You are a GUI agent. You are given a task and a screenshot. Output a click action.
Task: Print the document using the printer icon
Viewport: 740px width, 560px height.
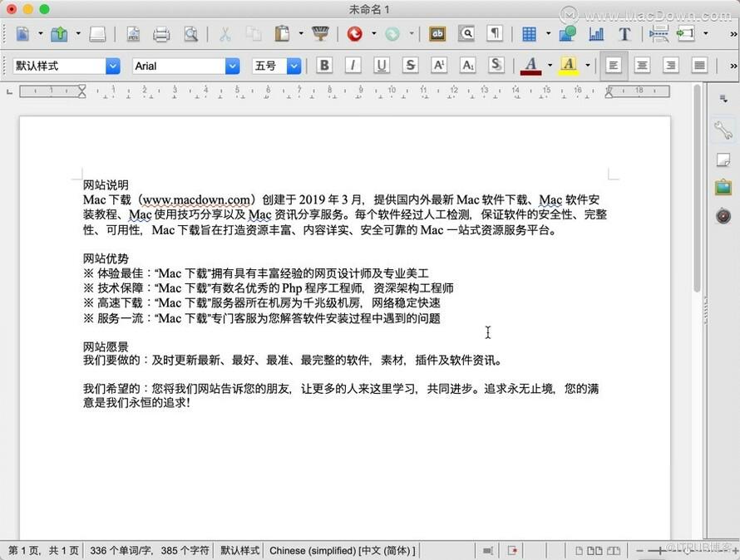161,34
